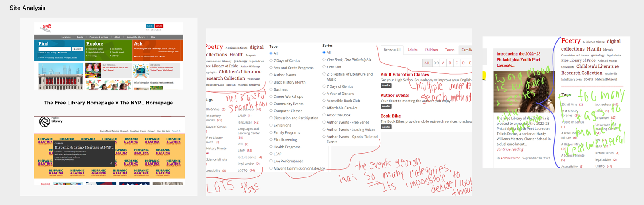
Task: Open the 'Teens' tab
Action: click(450, 50)
